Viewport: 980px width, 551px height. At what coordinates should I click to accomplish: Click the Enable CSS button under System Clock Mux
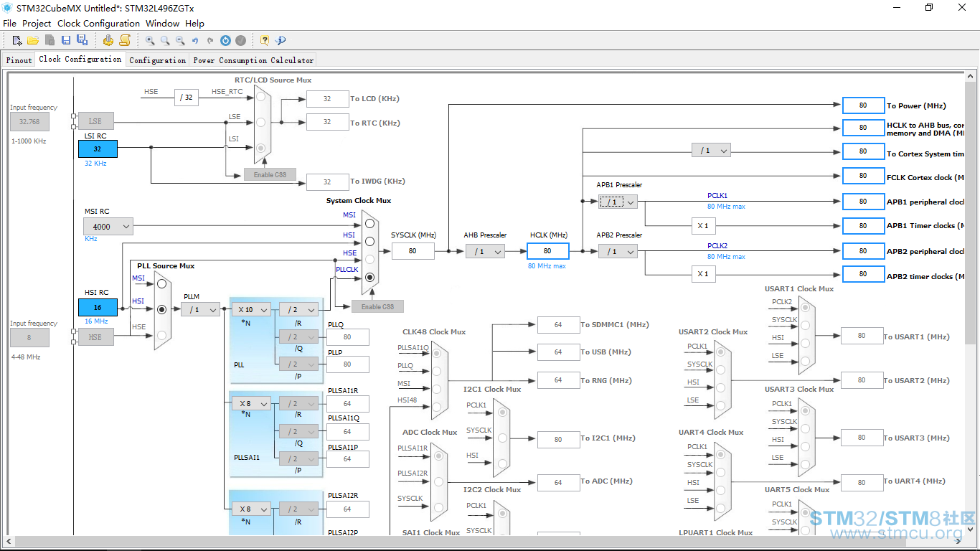[x=377, y=306]
